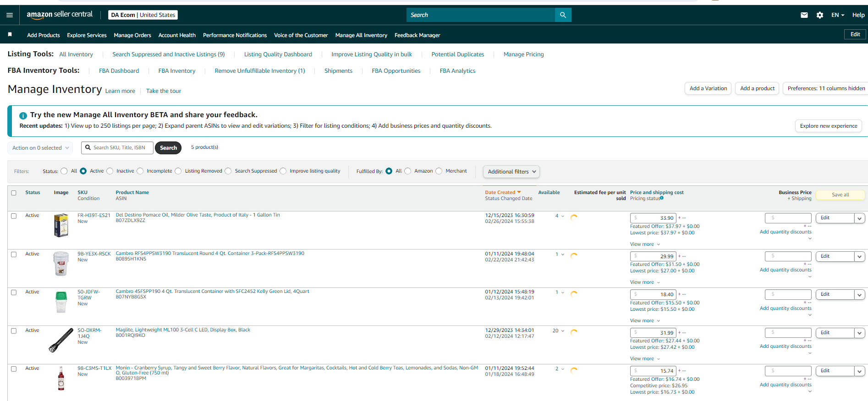This screenshot has width=868, height=401.
Task: Open the EN language dropdown
Action: (x=838, y=15)
